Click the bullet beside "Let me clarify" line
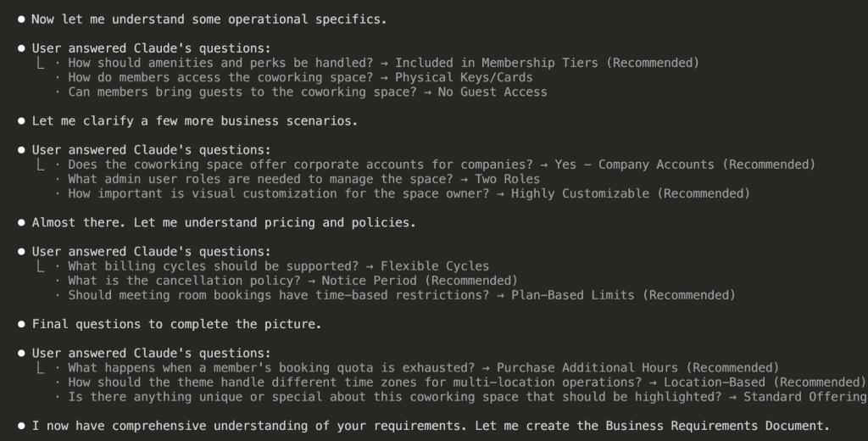The height and width of the screenshot is (441, 868). (x=21, y=120)
